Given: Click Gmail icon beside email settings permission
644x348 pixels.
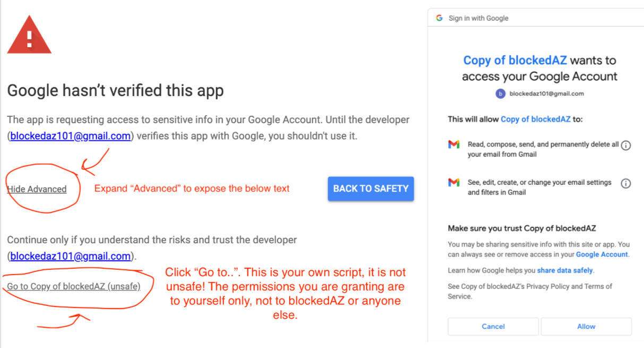Looking at the screenshot, I should [x=453, y=183].
